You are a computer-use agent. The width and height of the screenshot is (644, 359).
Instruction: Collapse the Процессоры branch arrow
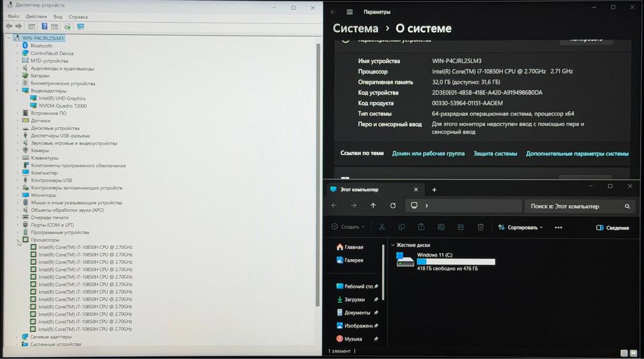pos(17,239)
